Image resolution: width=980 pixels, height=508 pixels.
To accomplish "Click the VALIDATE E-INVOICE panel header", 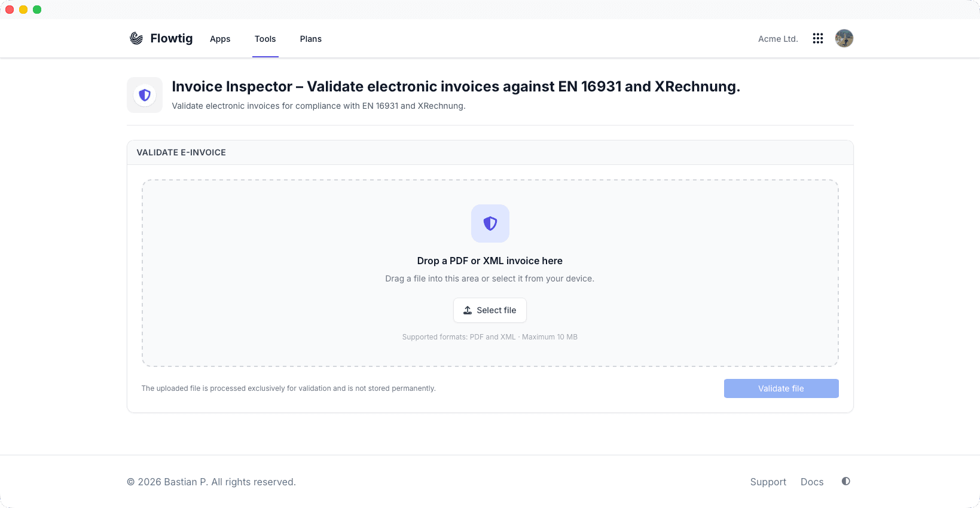I will [x=490, y=152].
